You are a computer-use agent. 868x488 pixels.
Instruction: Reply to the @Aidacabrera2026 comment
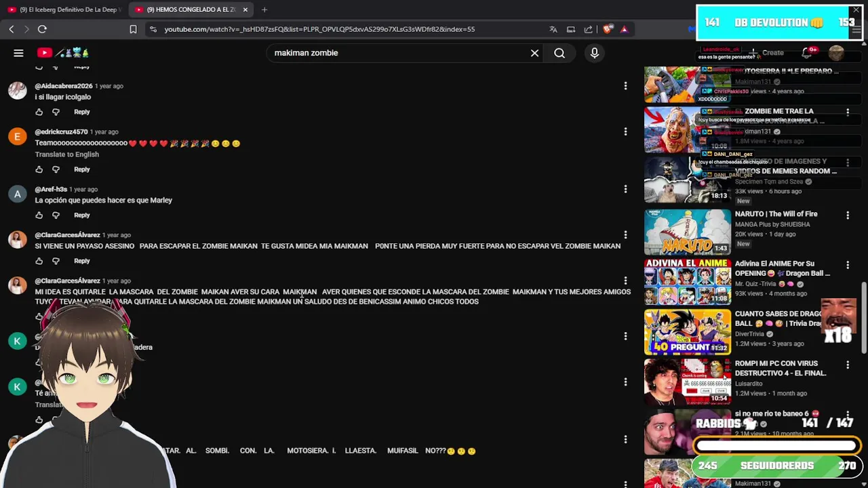(x=82, y=112)
